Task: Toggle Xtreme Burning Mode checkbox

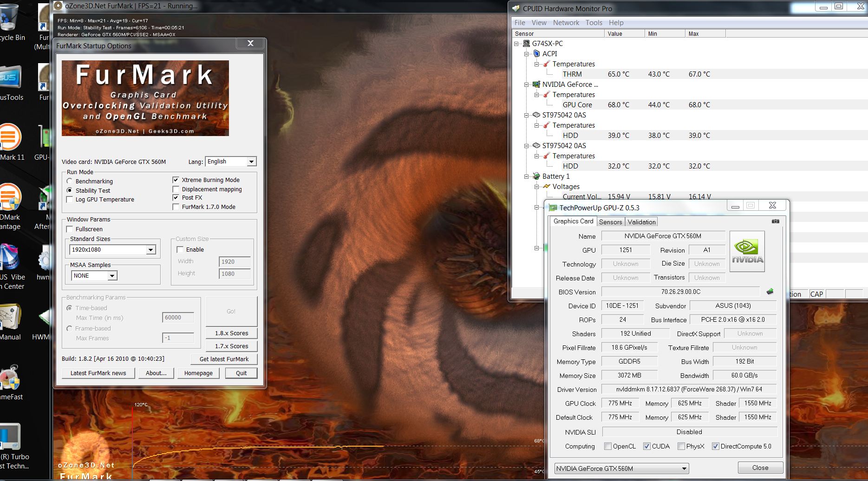Action: click(176, 180)
